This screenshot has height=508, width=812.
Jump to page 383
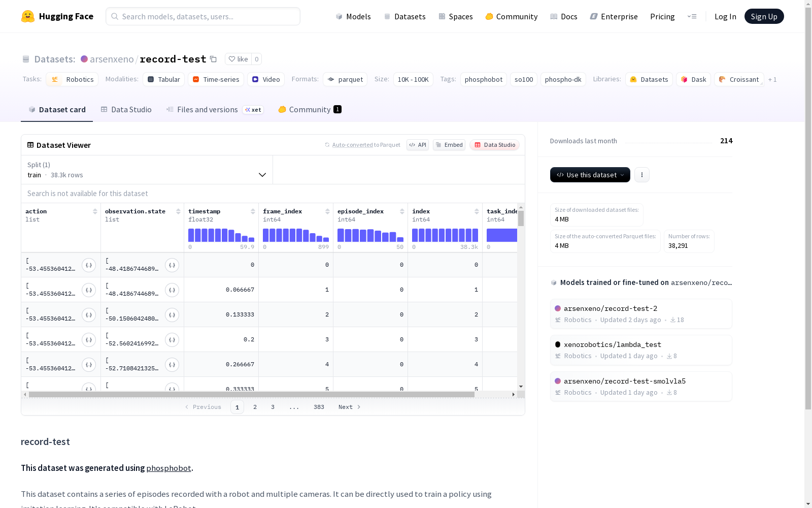[x=319, y=407]
